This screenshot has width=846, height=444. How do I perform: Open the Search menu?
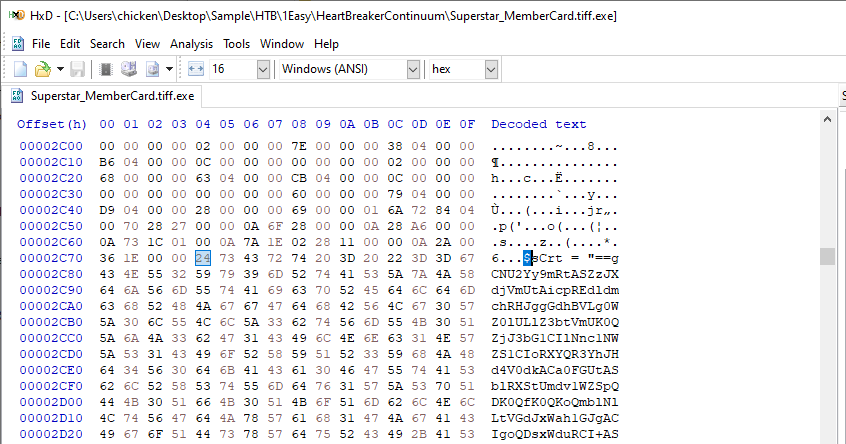(x=107, y=44)
